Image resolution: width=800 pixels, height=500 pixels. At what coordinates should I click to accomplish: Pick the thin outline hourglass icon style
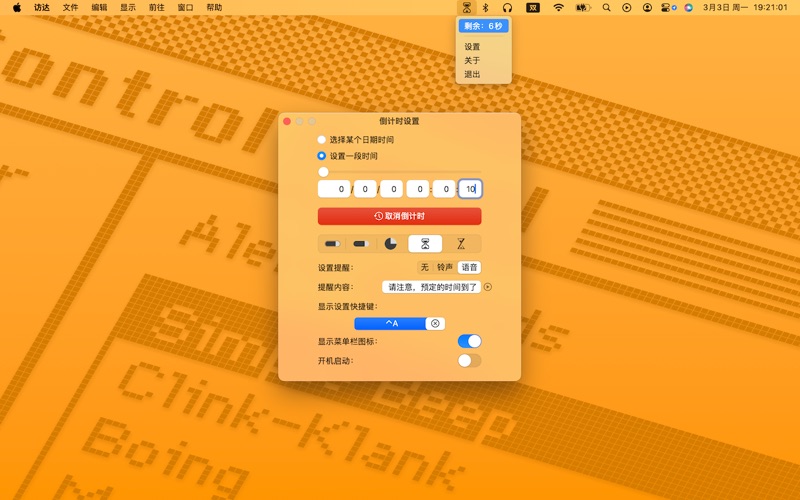(461, 243)
